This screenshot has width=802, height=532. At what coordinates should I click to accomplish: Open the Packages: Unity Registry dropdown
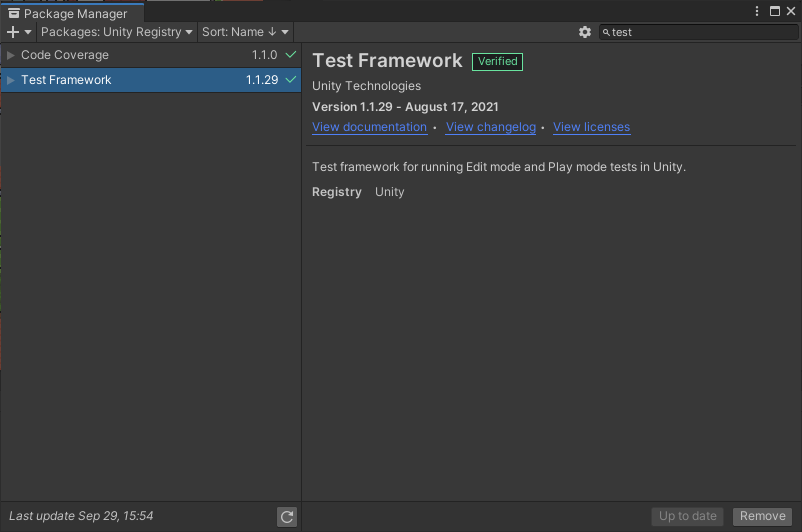click(116, 32)
